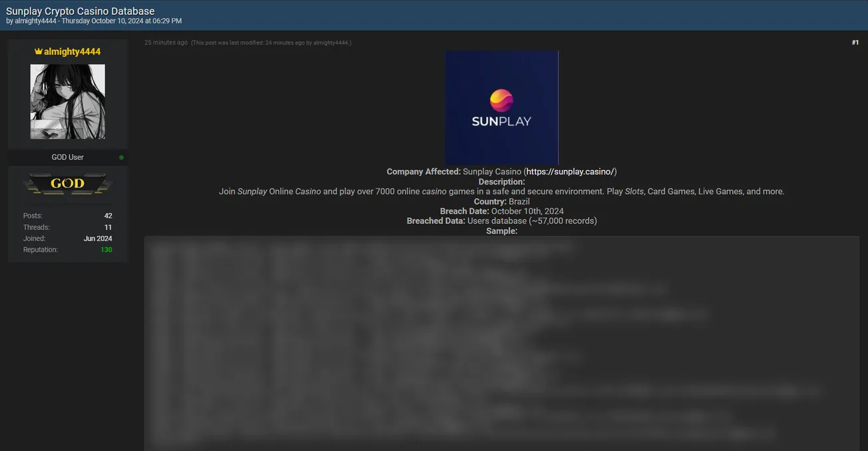Click the Sunplay Crypto Casino Database title

80,11
